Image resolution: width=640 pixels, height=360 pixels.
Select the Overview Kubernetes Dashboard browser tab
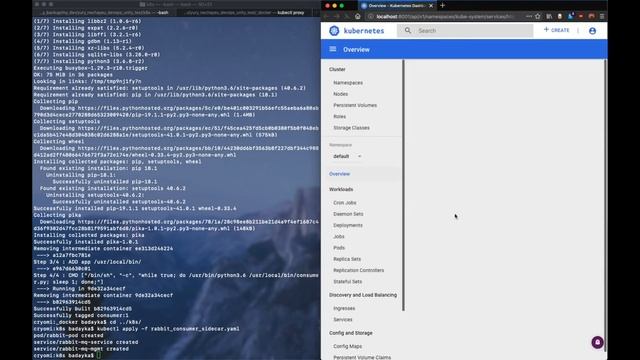(x=396, y=6)
